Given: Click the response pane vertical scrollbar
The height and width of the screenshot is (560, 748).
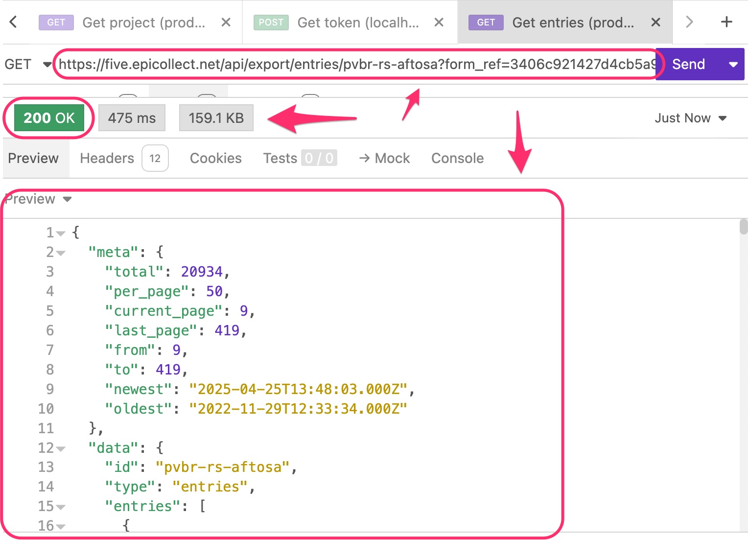Looking at the screenshot, I should (x=743, y=227).
